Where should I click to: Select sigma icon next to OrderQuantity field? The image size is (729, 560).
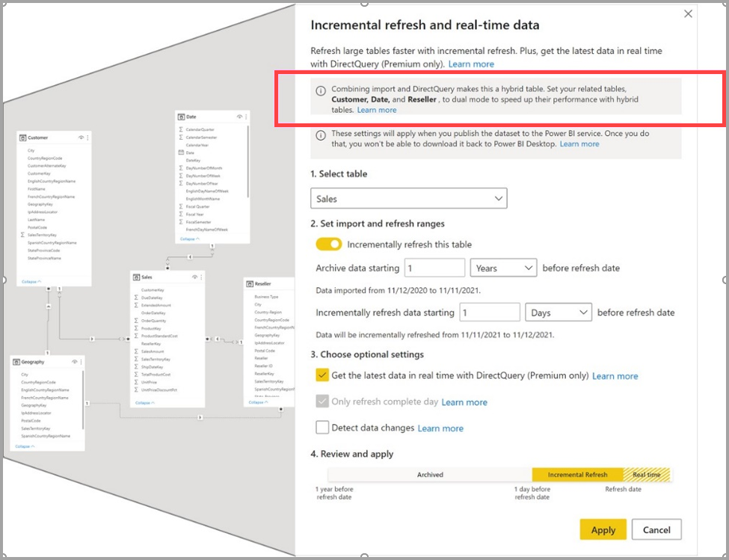pyautogui.click(x=136, y=321)
